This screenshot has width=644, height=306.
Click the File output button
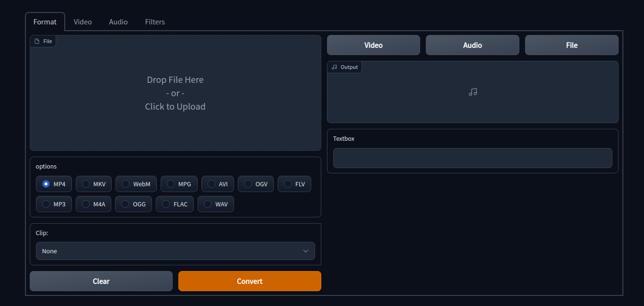[571, 45]
